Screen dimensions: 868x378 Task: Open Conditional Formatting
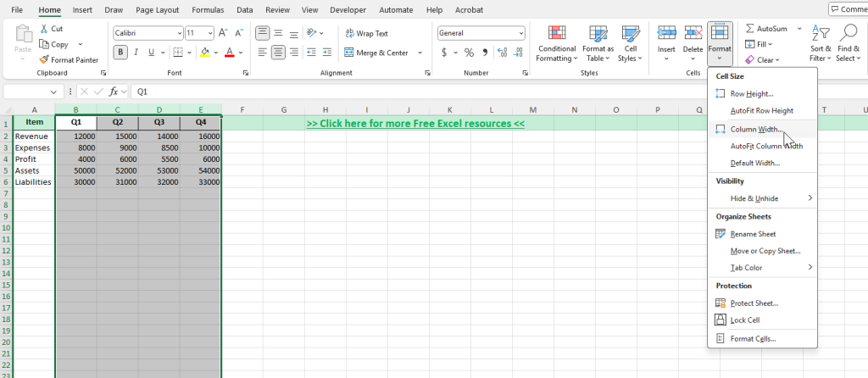pyautogui.click(x=556, y=44)
